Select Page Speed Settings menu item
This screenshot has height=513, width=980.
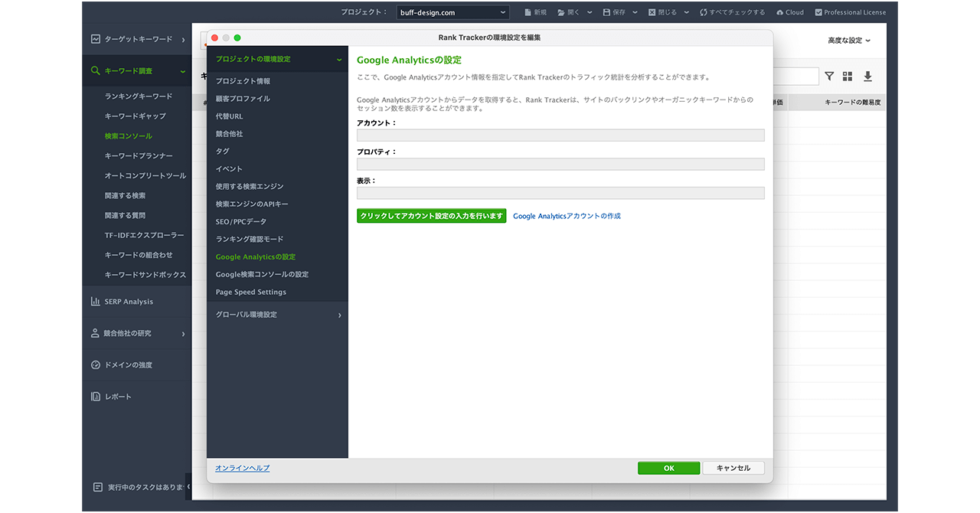click(x=251, y=292)
